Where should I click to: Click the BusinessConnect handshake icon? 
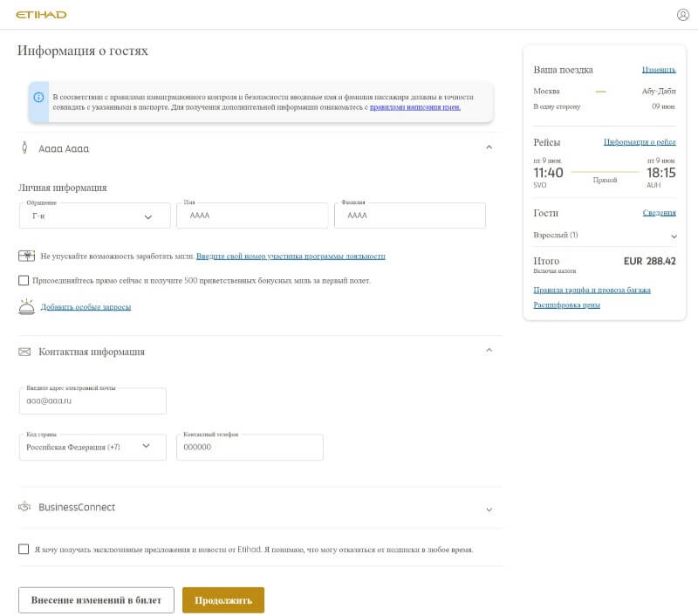click(x=24, y=507)
